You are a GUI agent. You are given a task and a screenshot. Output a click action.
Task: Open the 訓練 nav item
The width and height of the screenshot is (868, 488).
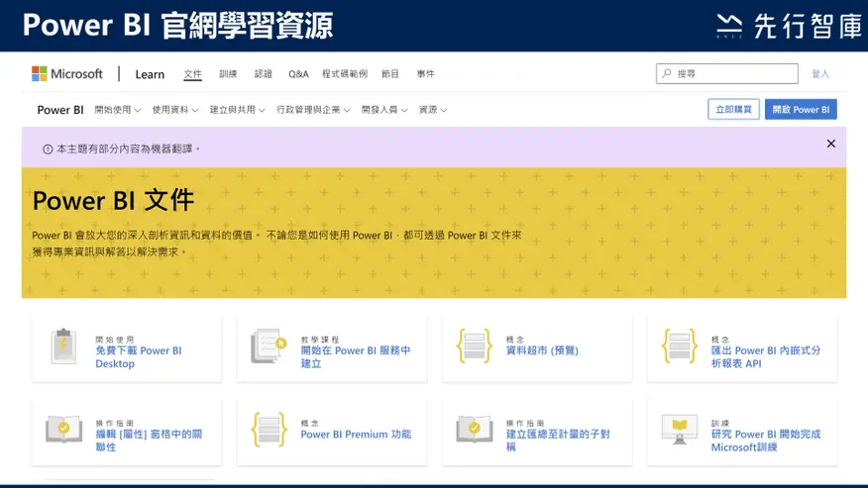point(228,73)
